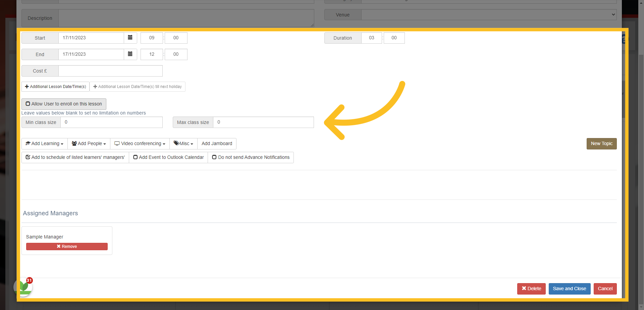The height and width of the screenshot is (310, 644).
Task: Click the Max class size field
Action: coord(263,122)
